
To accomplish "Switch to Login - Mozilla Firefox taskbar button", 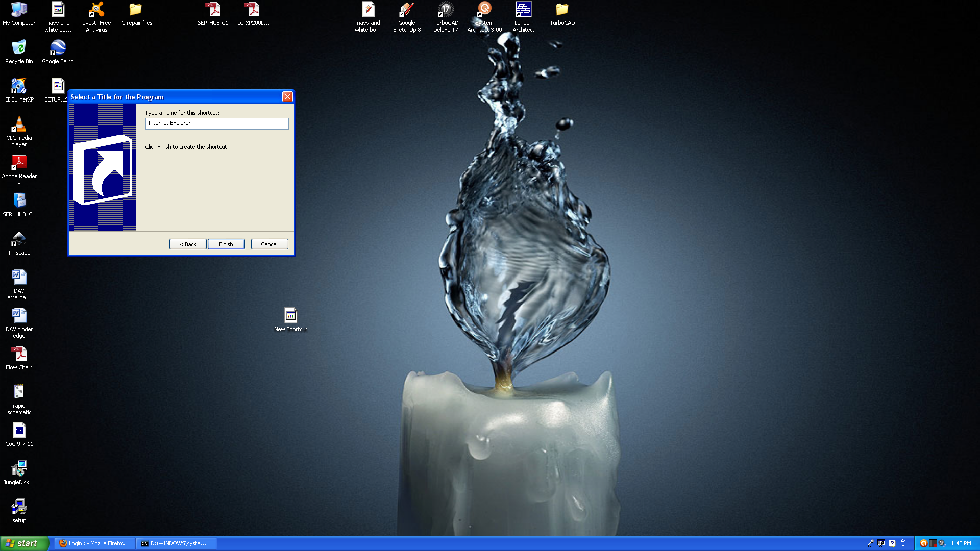I will click(95, 544).
